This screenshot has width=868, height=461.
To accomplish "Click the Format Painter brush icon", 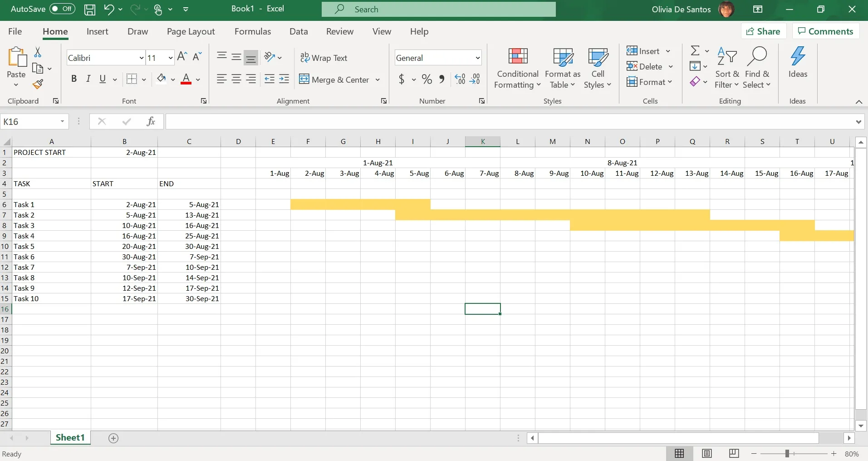I will click(x=38, y=84).
